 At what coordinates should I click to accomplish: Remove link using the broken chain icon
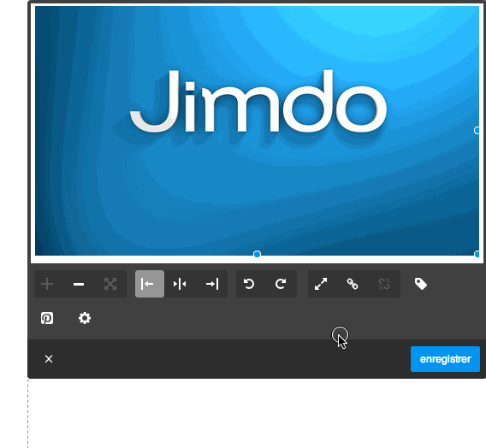384,284
